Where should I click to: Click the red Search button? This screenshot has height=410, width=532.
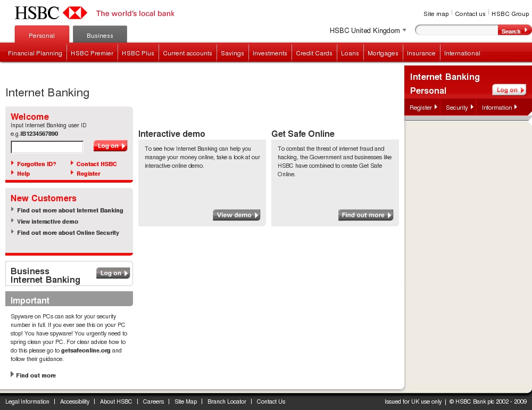(514, 30)
